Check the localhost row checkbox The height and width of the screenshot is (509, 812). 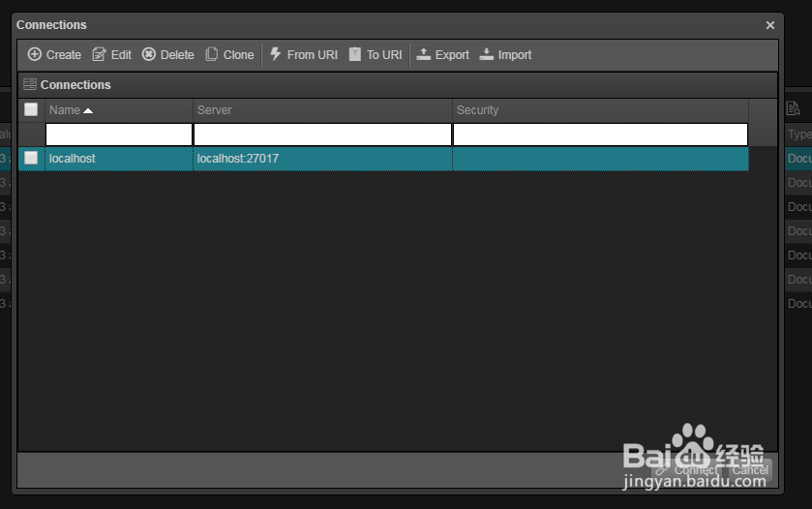(x=31, y=158)
